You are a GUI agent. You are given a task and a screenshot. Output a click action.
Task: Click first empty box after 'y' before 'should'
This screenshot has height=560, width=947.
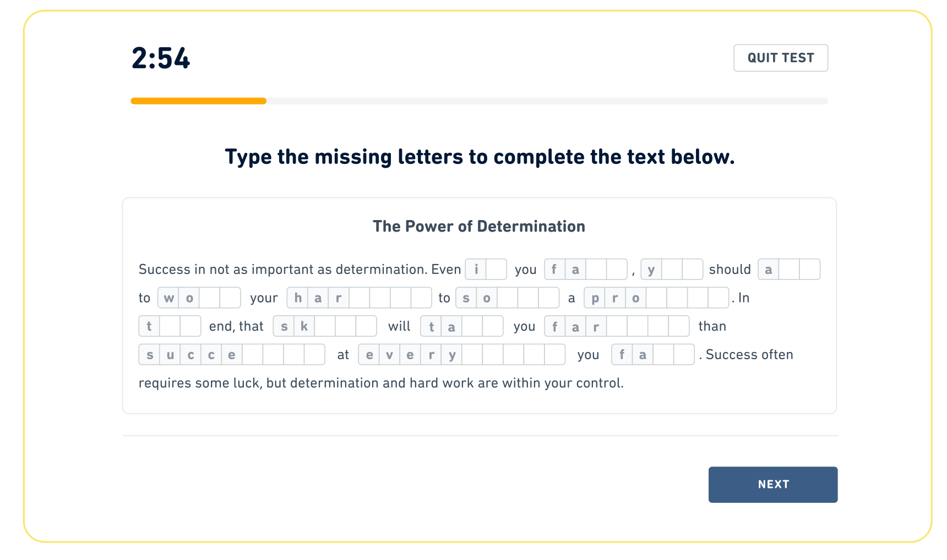click(x=672, y=270)
